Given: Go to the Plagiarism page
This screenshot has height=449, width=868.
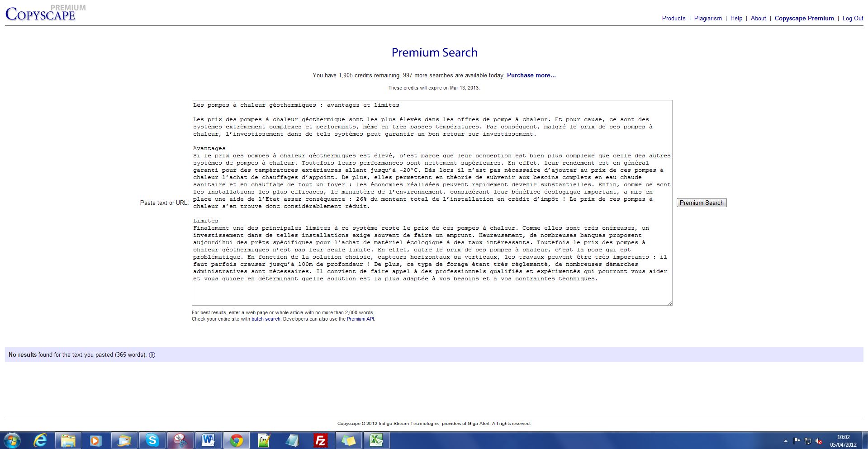Looking at the screenshot, I should pyautogui.click(x=708, y=19).
